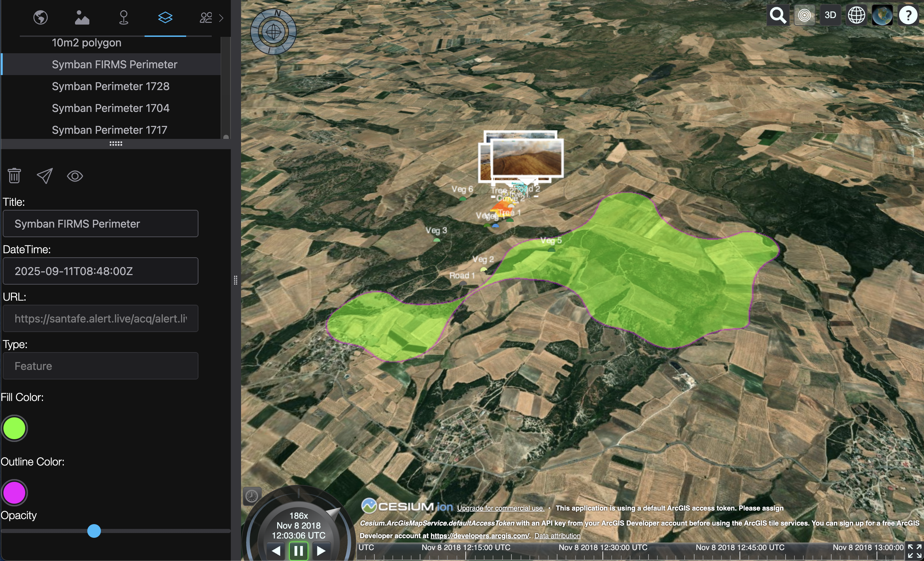The image size is (924, 561).
Task: Open the globe tab in sidebar
Action: tap(40, 17)
